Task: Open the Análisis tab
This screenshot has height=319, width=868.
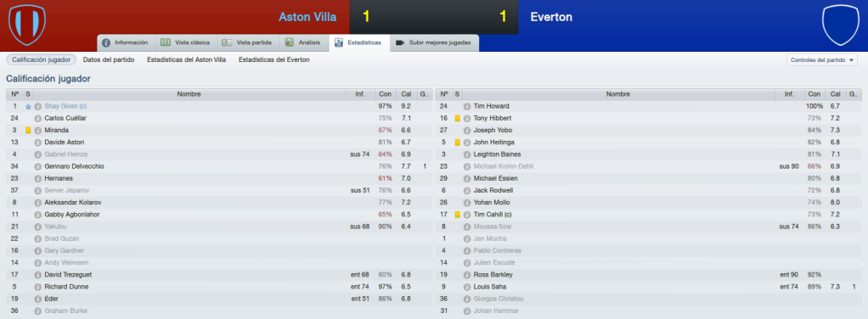Action: point(303,42)
